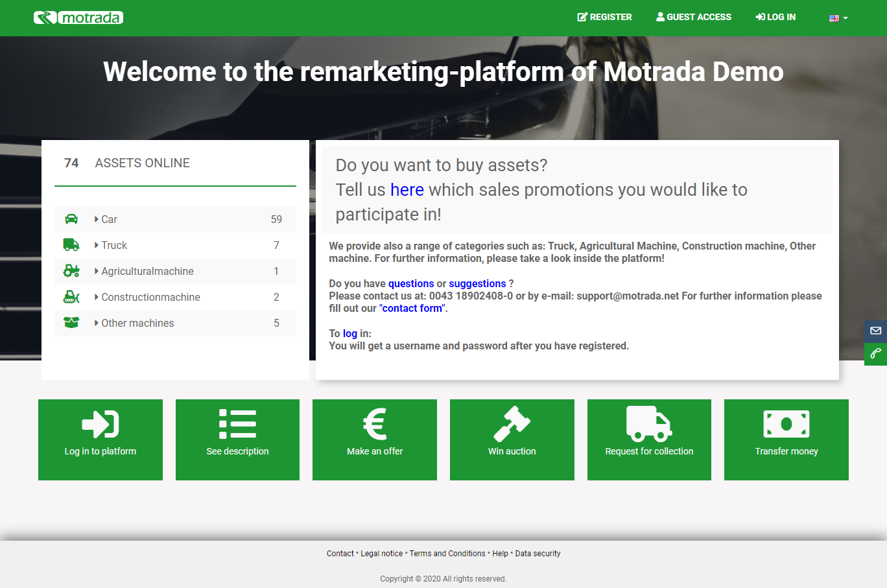This screenshot has height=588, width=887.
Task: Open the REGISTER menu item
Action: point(604,17)
